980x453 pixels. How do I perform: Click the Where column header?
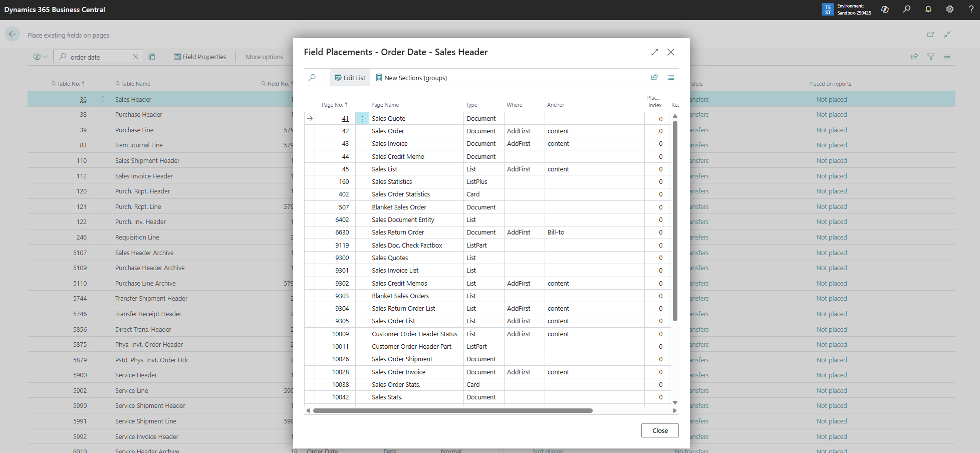(514, 105)
